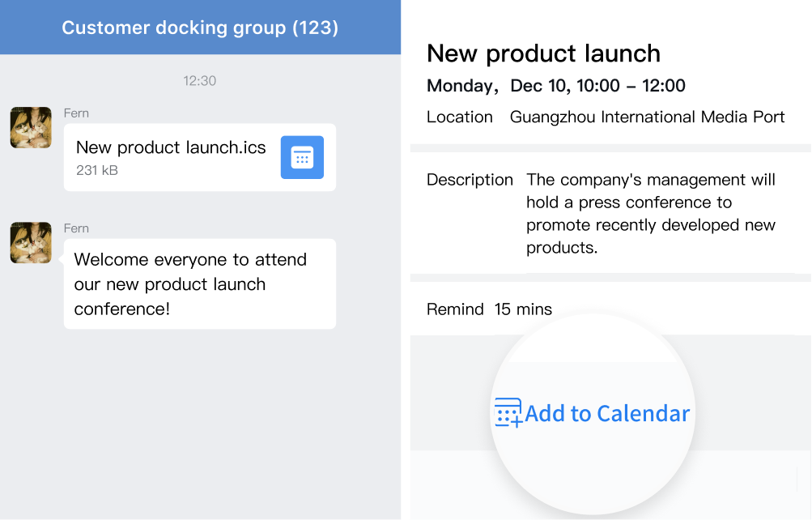Click the 12:30 timestamp in the chat
The height and width of the screenshot is (520, 812).
click(x=199, y=81)
